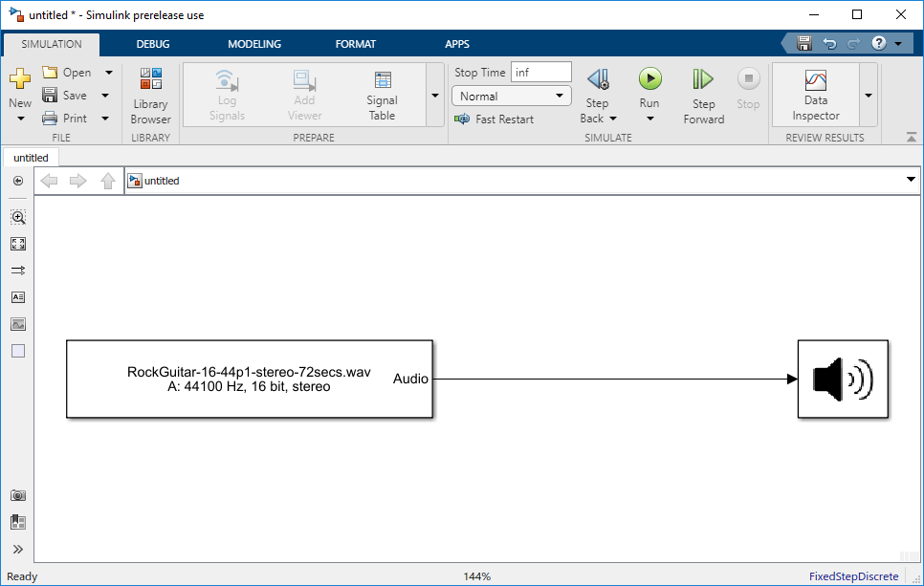Click Step Forward

pos(704,96)
